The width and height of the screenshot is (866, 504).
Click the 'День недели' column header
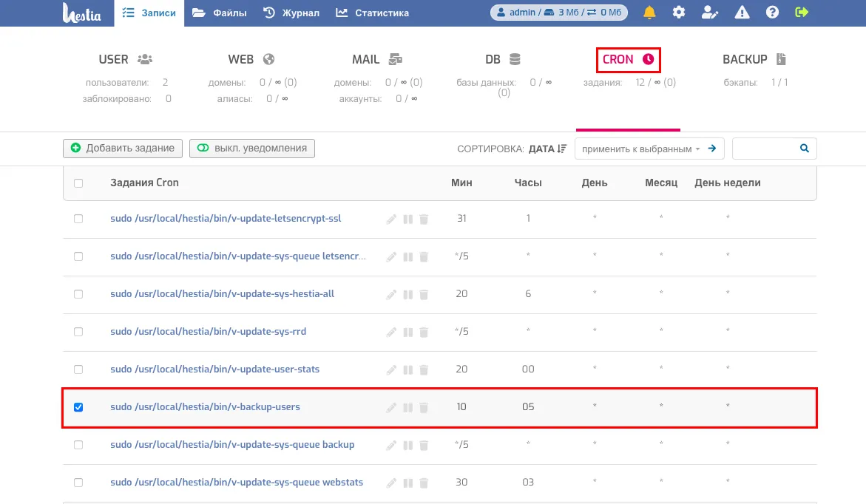click(x=728, y=183)
